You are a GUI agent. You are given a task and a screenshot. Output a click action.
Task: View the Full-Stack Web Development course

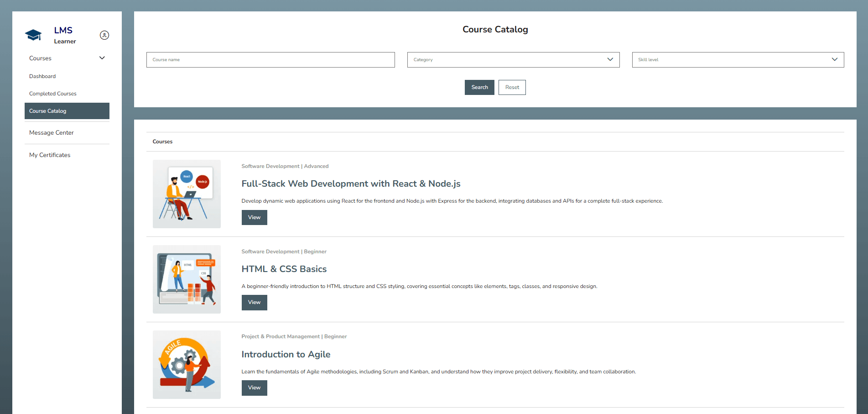(x=254, y=217)
